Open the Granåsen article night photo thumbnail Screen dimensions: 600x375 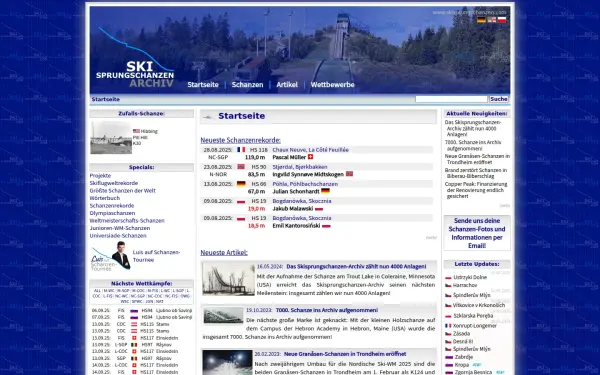pos(227,362)
